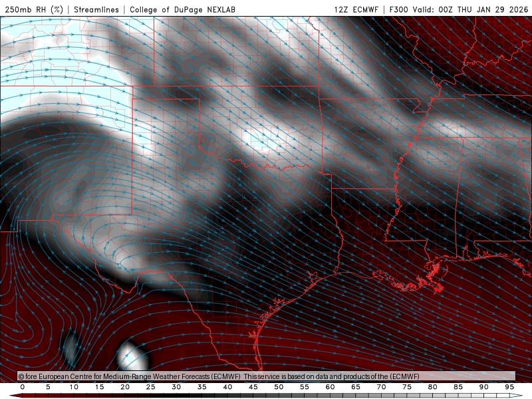The image size is (532, 399).
Task: Click the '90' value on color scale
Action: click(483, 387)
